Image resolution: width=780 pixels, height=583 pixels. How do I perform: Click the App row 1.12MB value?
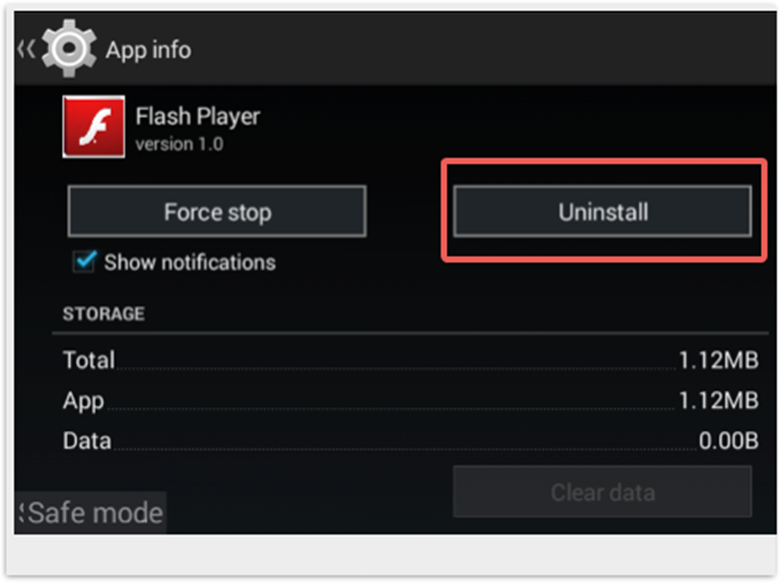(x=718, y=400)
